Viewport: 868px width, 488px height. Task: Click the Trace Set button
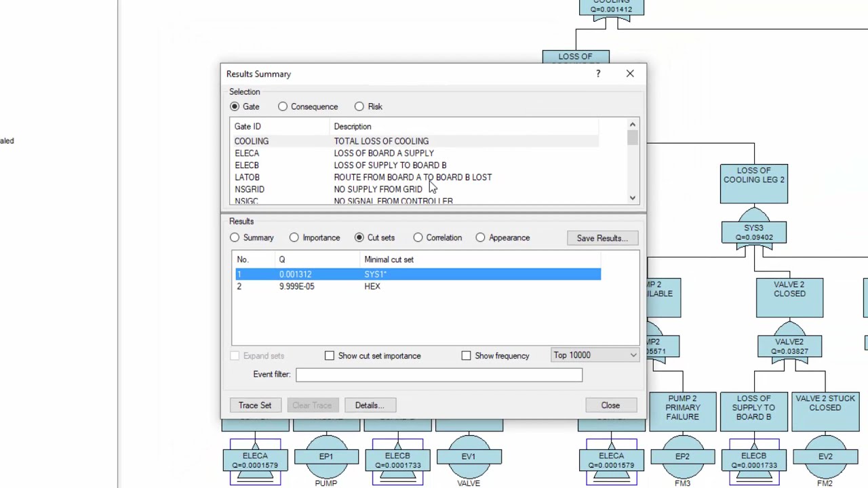click(255, 405)
